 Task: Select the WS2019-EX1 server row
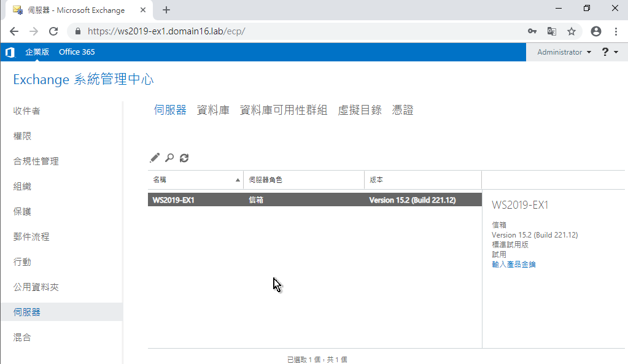tap(315, 200)
